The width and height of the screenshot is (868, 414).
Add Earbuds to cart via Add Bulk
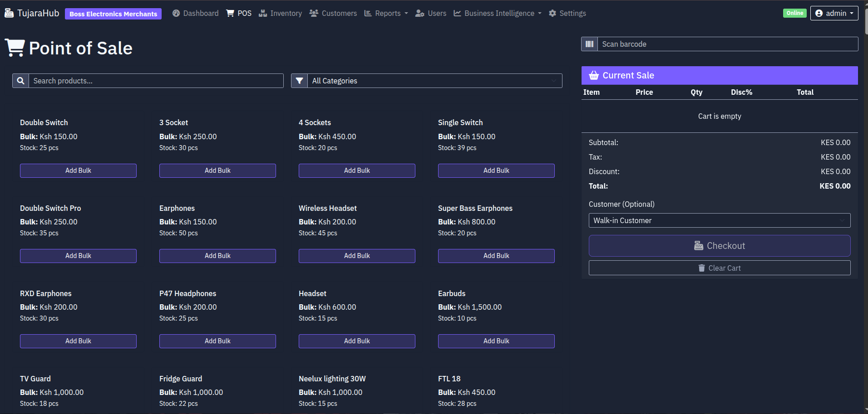(496, 341)
